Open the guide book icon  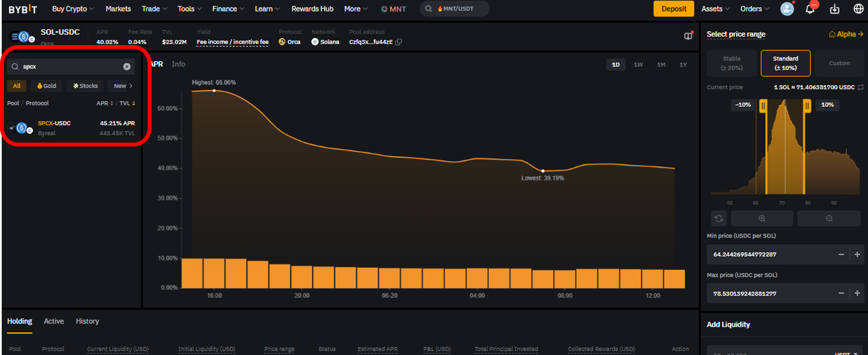point(688,36)
